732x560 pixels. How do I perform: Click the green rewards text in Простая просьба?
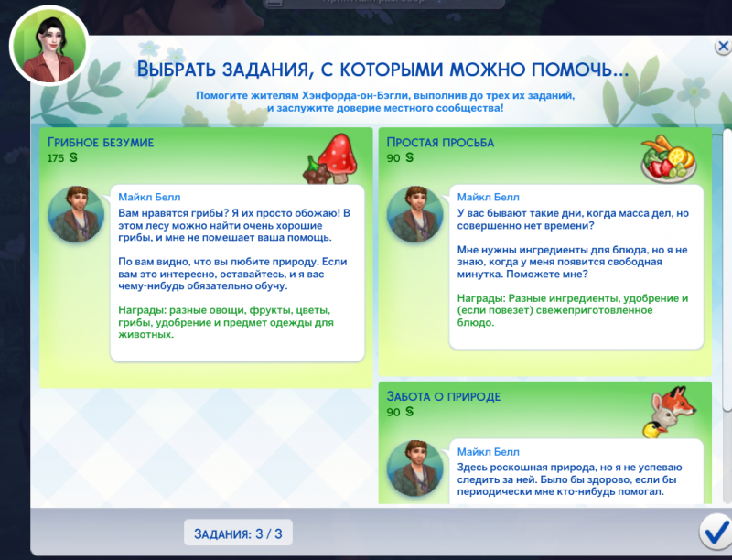(x=573, y=310)
